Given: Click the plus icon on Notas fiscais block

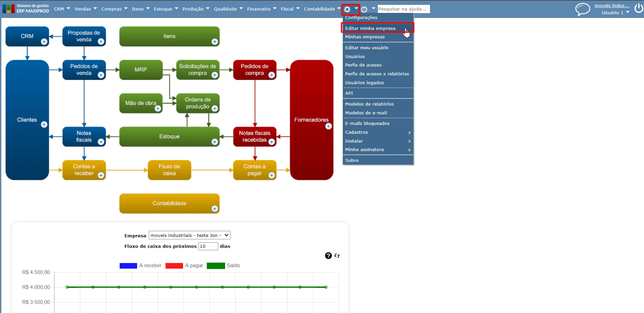Looking at the screenshot, I should click(101, 142).
